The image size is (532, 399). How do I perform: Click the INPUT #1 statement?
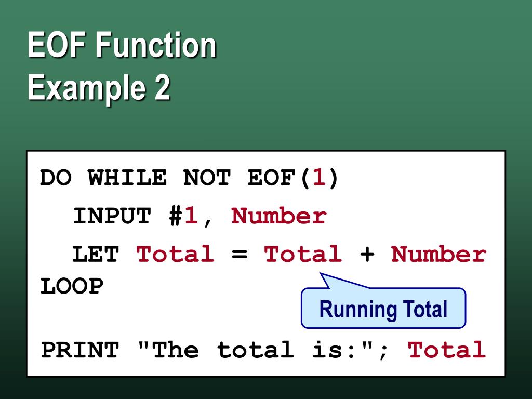[x=145, y=216]
